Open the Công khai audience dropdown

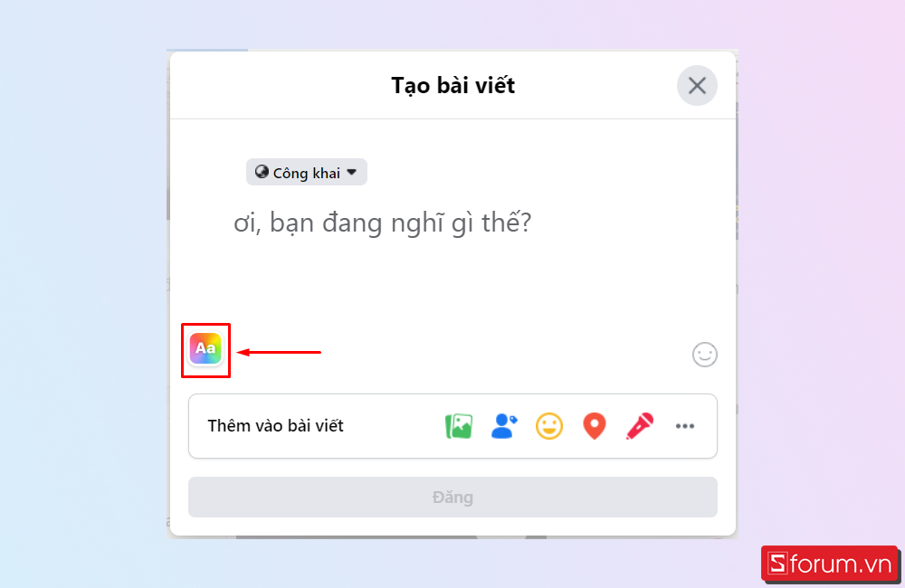tap(307, 172)
